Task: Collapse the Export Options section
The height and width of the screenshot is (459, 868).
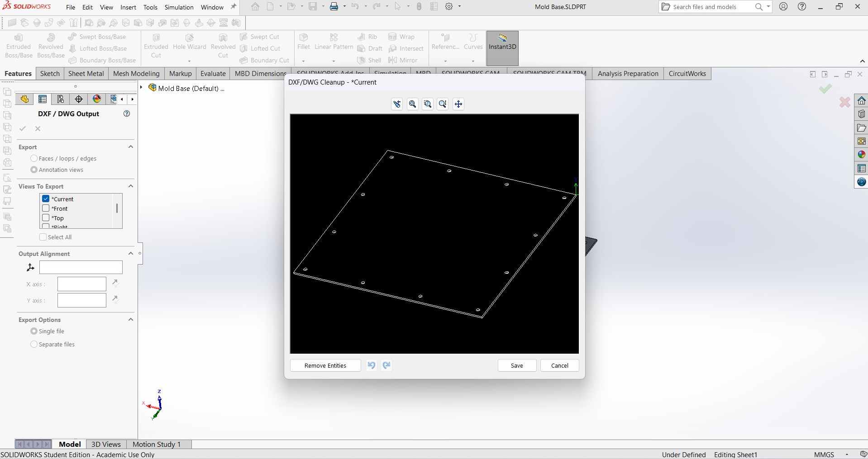Action: 131,319
